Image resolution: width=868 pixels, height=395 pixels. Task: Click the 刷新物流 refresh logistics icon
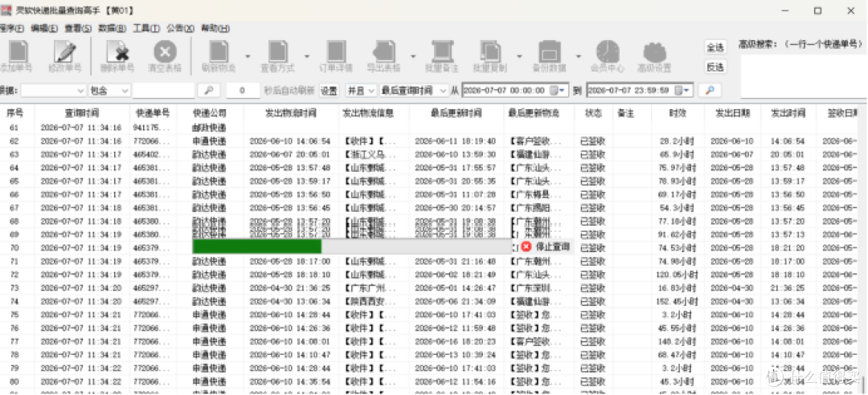coord(219,51)
